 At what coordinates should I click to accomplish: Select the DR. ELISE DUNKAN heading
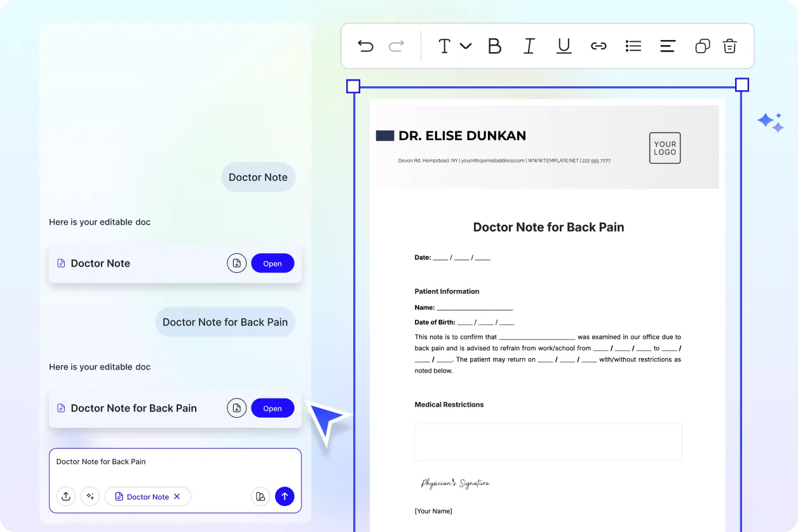[462, 135]
